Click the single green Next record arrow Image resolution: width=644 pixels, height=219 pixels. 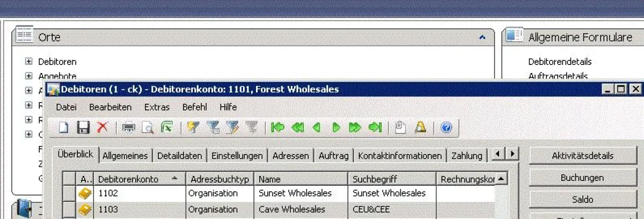336,127
